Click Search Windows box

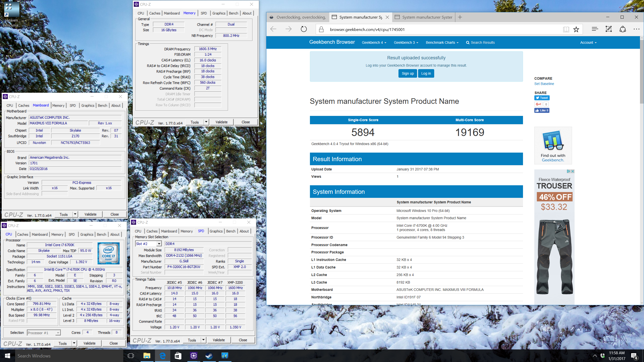69,356
